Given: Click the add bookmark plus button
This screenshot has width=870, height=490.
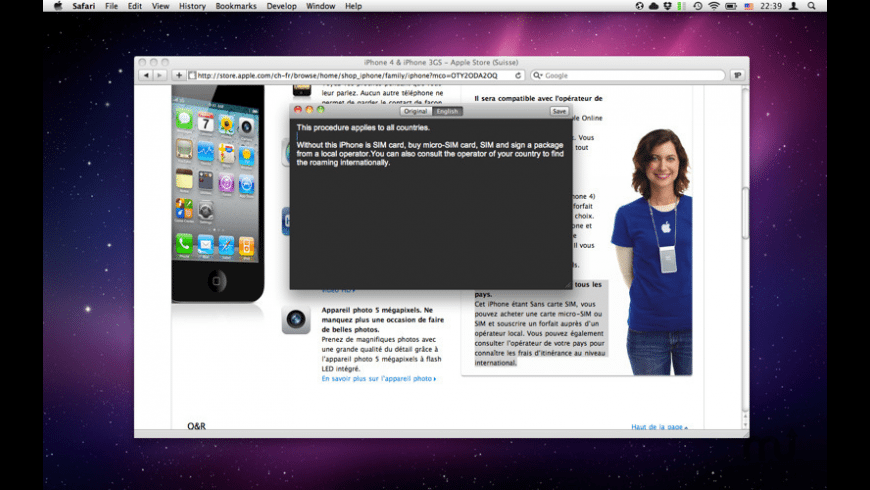Looking at the screenshot, I should coord(179,75).
